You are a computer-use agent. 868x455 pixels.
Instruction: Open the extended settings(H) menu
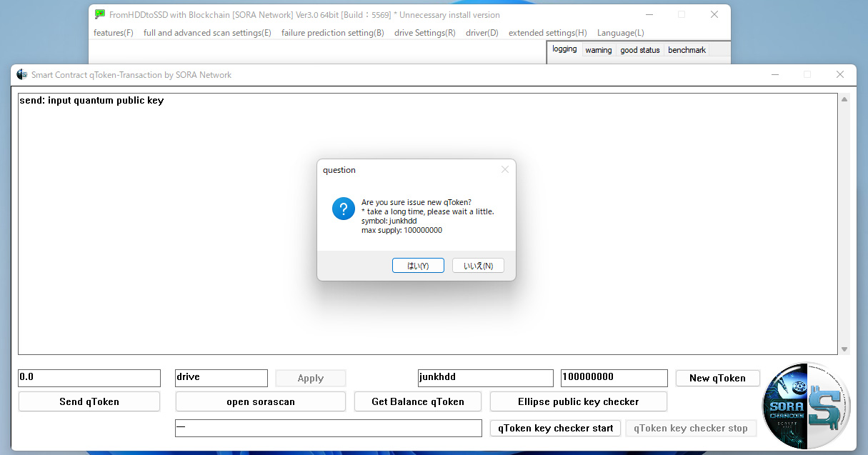tap(548, 33)
